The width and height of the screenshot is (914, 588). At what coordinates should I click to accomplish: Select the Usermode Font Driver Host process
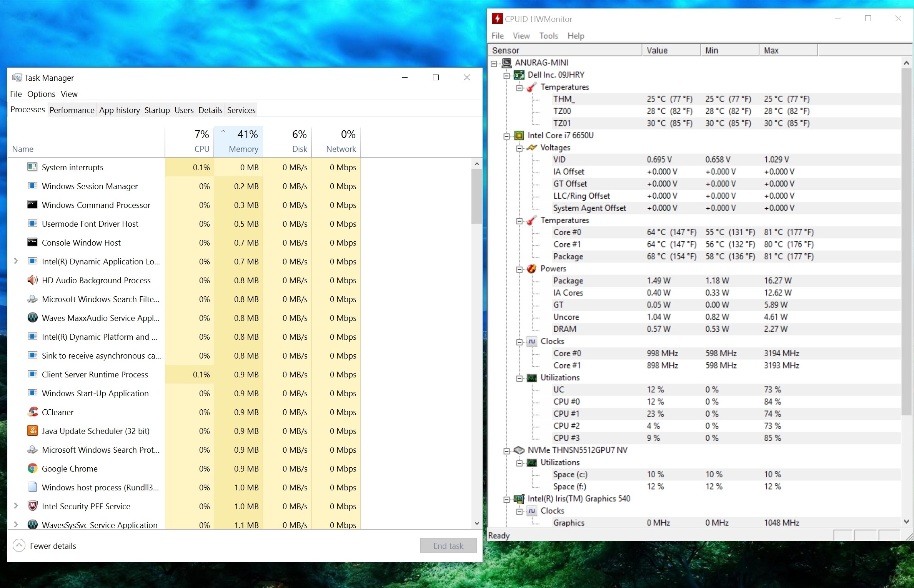(185, 224)
